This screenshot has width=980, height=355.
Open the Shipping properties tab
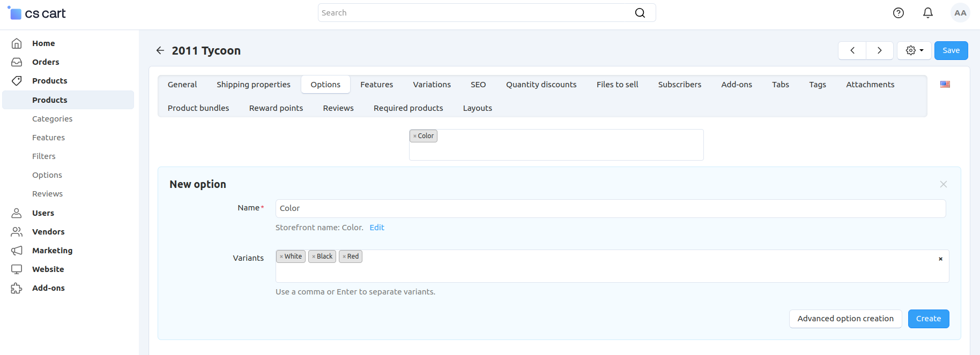pyautogui.click(x=254, y=85)
